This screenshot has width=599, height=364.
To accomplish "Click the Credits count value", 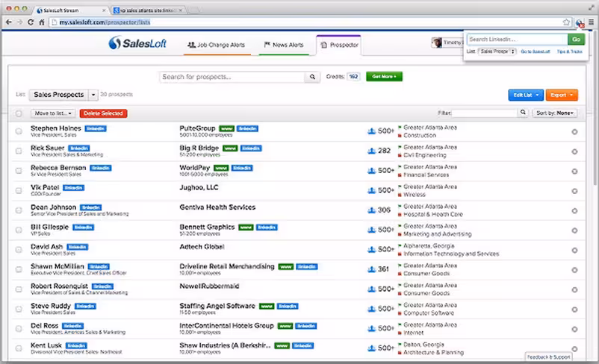I will 353,77.
